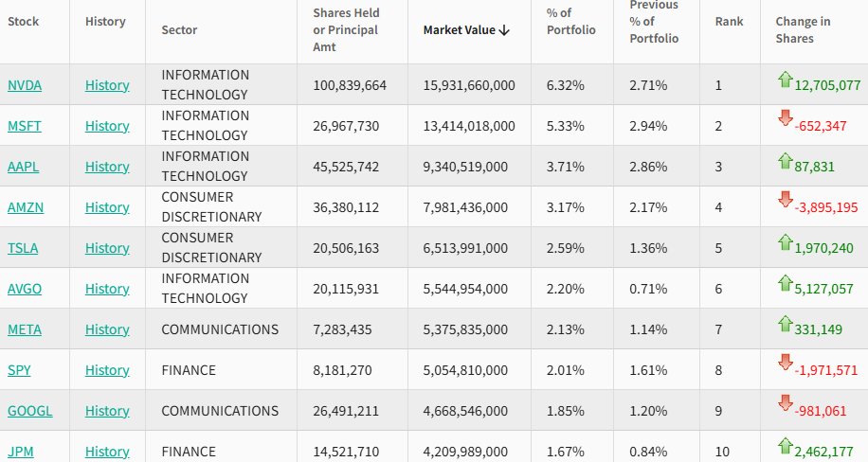The width and height of the screenshot is (868, 462).
Task: Click the green up arrow in AVGO row
Action: click(784, 282)
